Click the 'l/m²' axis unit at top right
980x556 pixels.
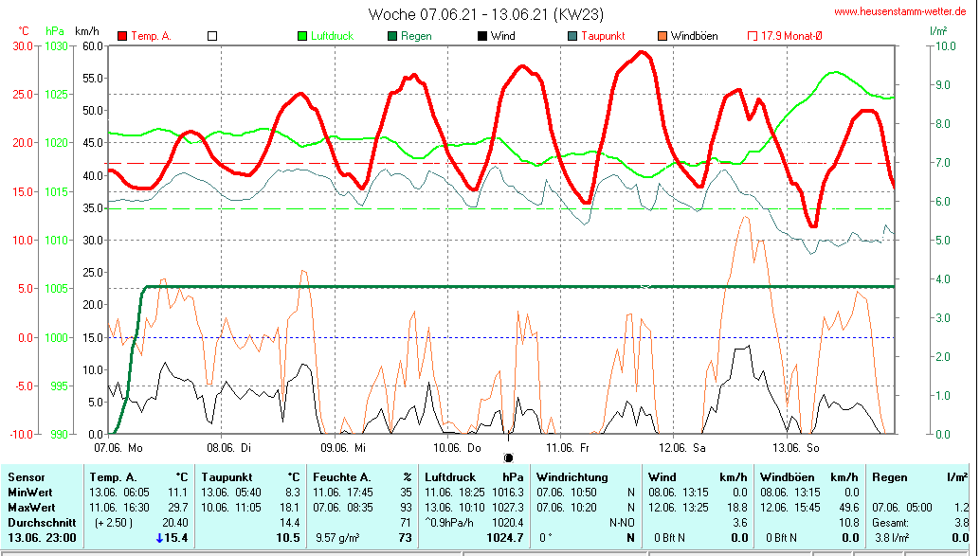point(938,31)
